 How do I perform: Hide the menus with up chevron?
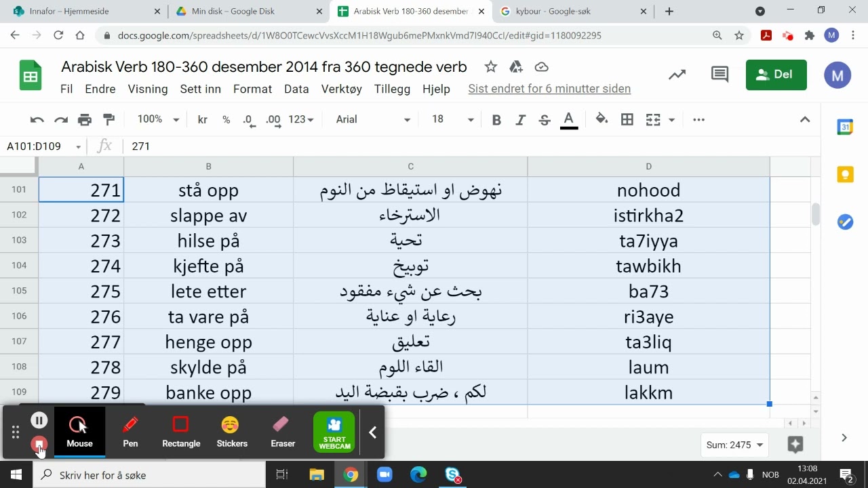pyautogui.click(x=805, y=120)
